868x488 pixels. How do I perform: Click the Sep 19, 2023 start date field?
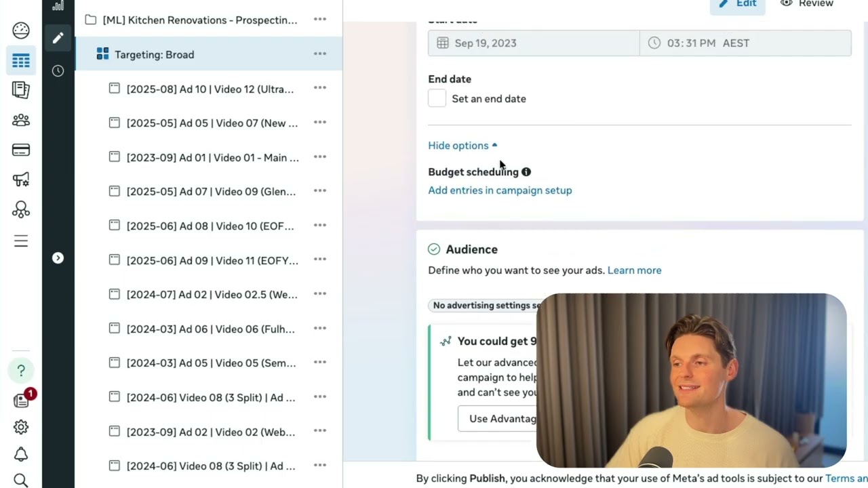coord(534,43)
